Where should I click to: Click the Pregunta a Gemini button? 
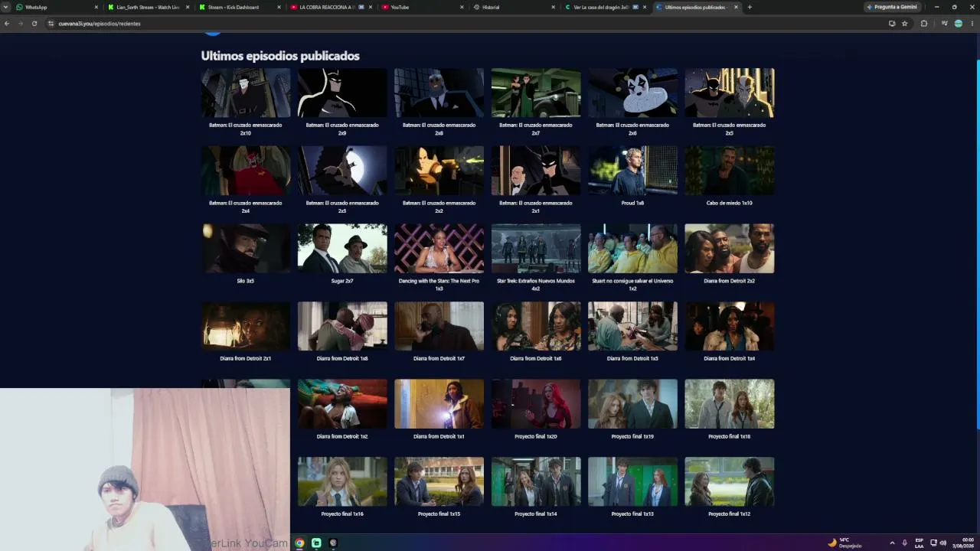[891, 7]
